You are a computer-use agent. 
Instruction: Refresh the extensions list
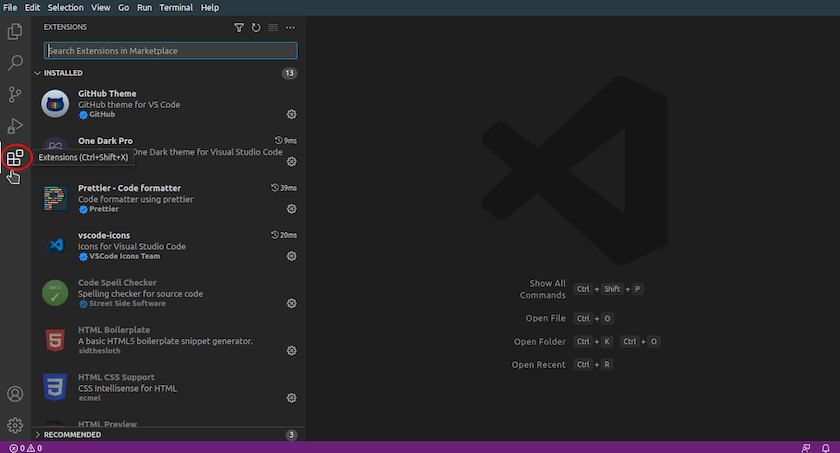[x=256, y=28]
